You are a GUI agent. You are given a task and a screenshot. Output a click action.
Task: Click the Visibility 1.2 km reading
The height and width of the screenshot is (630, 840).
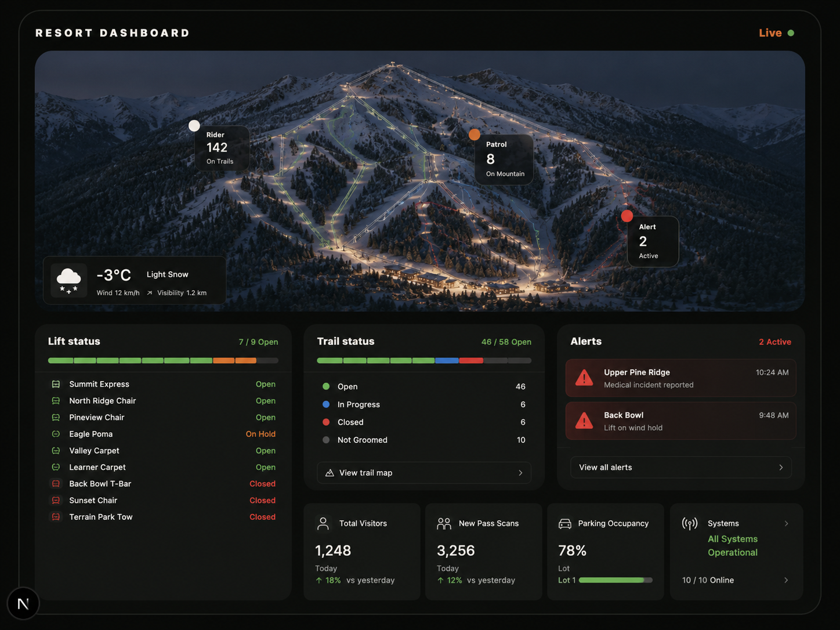(182, 293)
